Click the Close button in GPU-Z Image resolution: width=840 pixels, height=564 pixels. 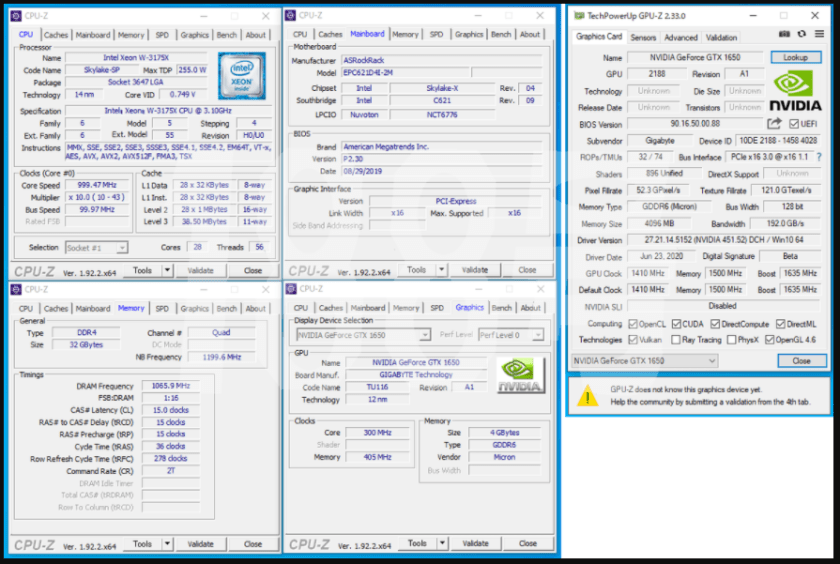coord(801,361)
